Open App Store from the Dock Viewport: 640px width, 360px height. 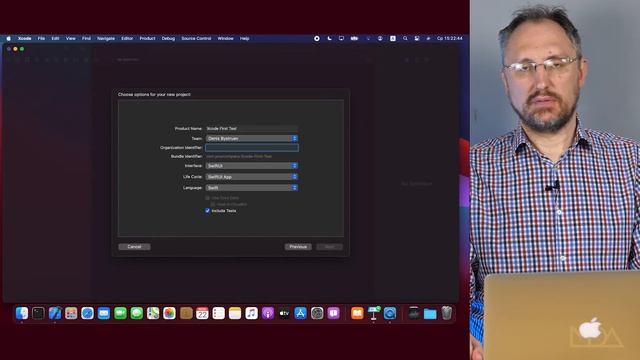point(300,313)
